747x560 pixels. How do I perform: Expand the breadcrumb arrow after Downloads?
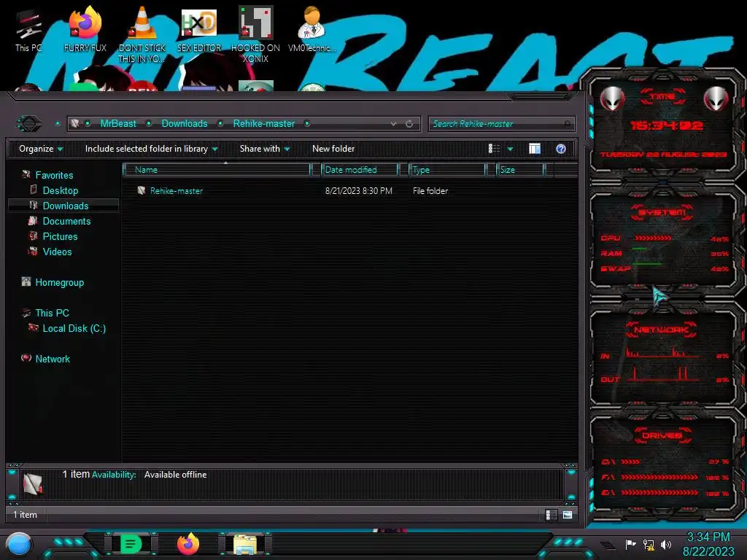point(220,124)
